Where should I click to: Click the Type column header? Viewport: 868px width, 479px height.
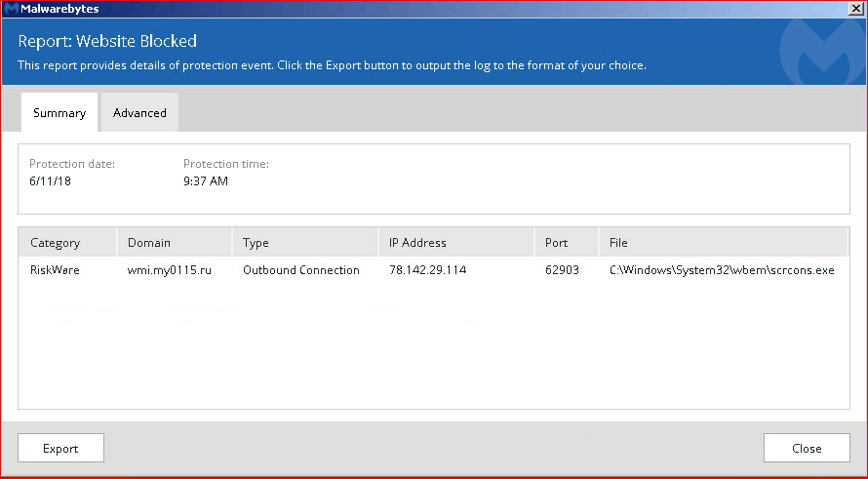click(305, 243)
